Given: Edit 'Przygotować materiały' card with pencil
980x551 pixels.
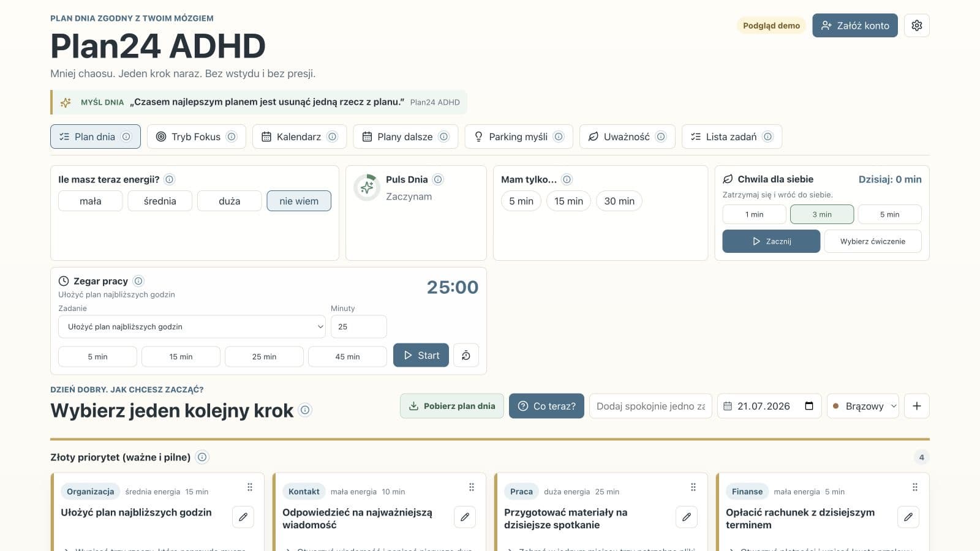Looking at the screenshot, I should click(x=687, y=517).
